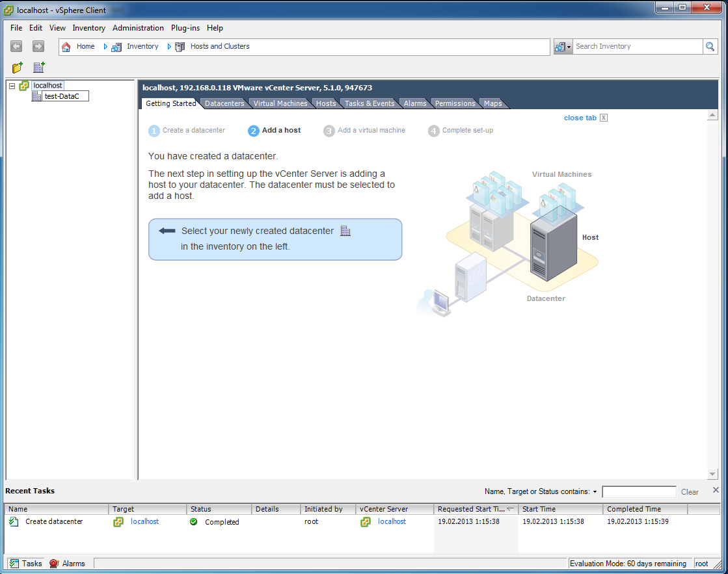Close the Recent Tasks panel with X
Viewport: 728px width, 574px height.
[716, 490]
